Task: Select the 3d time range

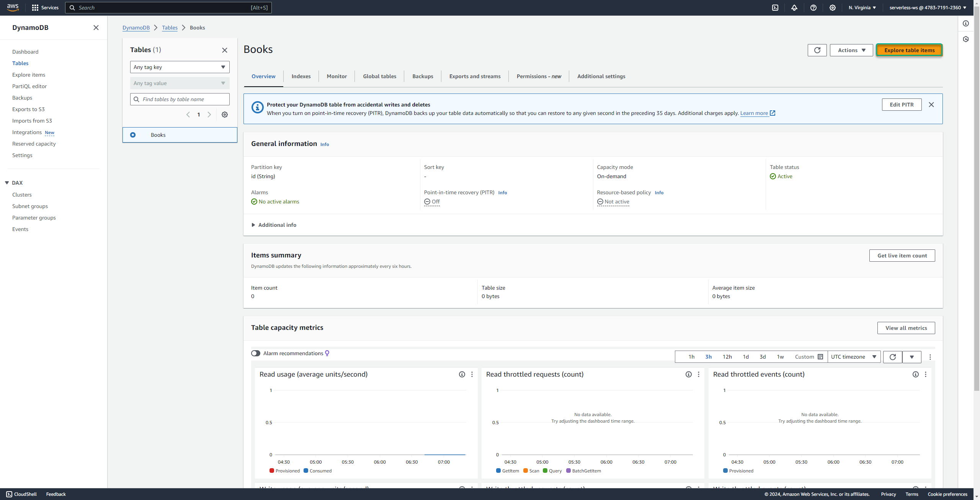Action: pos(763,357)
